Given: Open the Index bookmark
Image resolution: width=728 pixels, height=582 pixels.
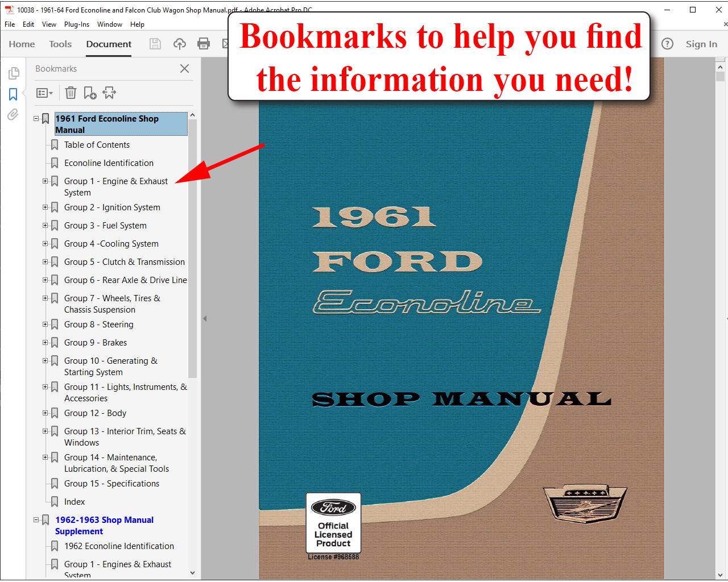Looking at the screenshot, I should point(75,502).
